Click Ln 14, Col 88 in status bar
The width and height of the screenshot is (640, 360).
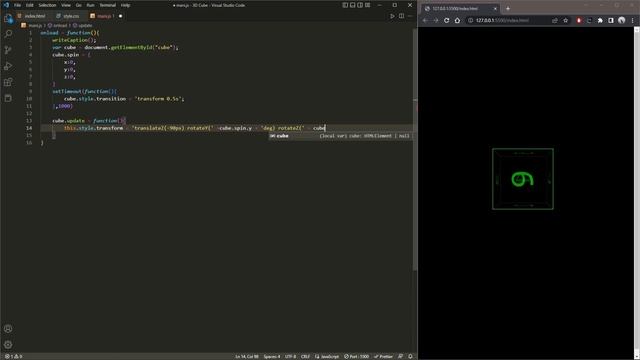[x=247, y=356]
